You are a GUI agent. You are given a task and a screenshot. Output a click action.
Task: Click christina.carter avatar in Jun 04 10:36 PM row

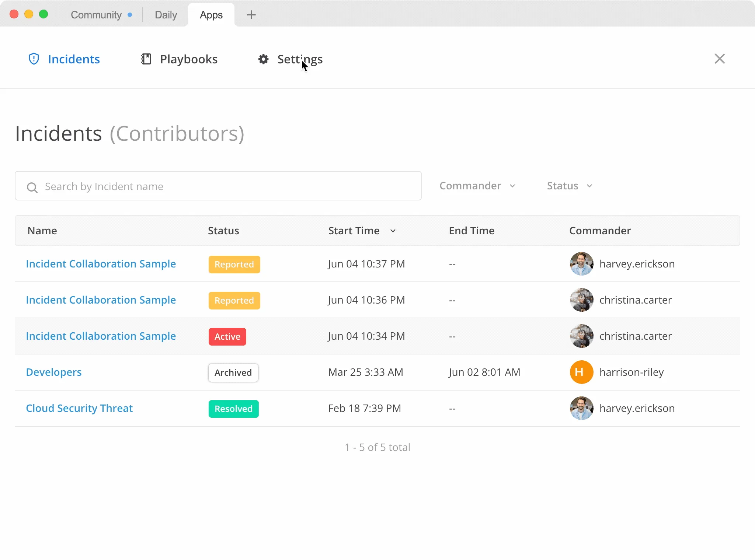click(581, 300)
